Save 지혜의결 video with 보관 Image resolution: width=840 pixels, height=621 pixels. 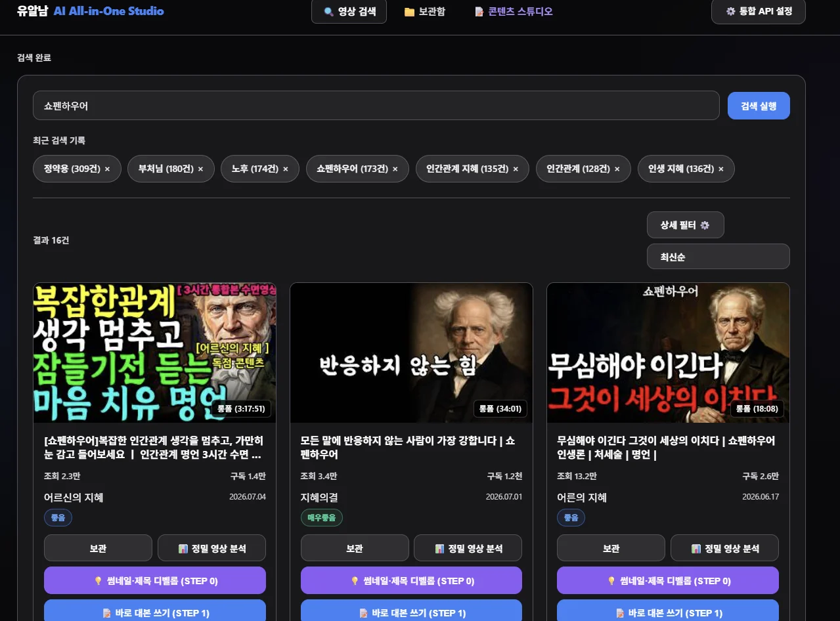[x=355, y=548]
